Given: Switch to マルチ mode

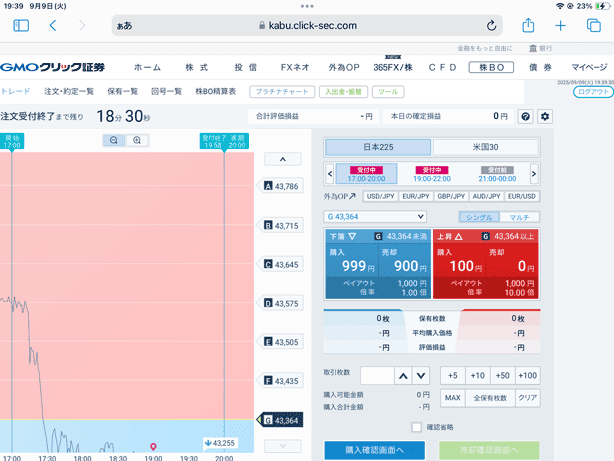Looking at the screenshot, I should pyautogui.click(x=520, y=217).
